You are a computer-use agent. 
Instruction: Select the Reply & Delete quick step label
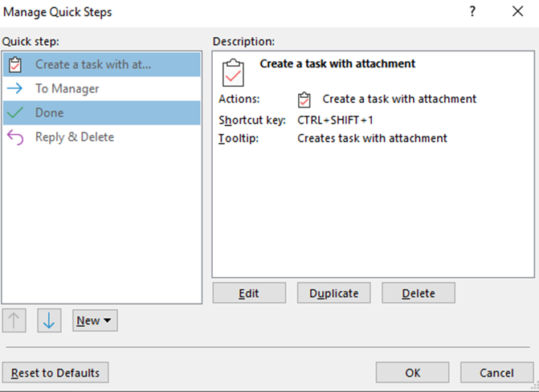(x=75, y=137)
